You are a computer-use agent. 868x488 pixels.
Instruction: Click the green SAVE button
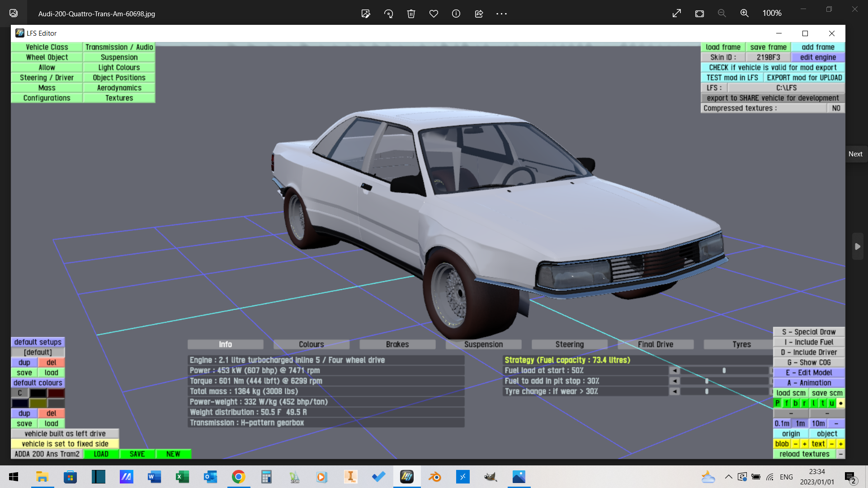pos(137,454)
